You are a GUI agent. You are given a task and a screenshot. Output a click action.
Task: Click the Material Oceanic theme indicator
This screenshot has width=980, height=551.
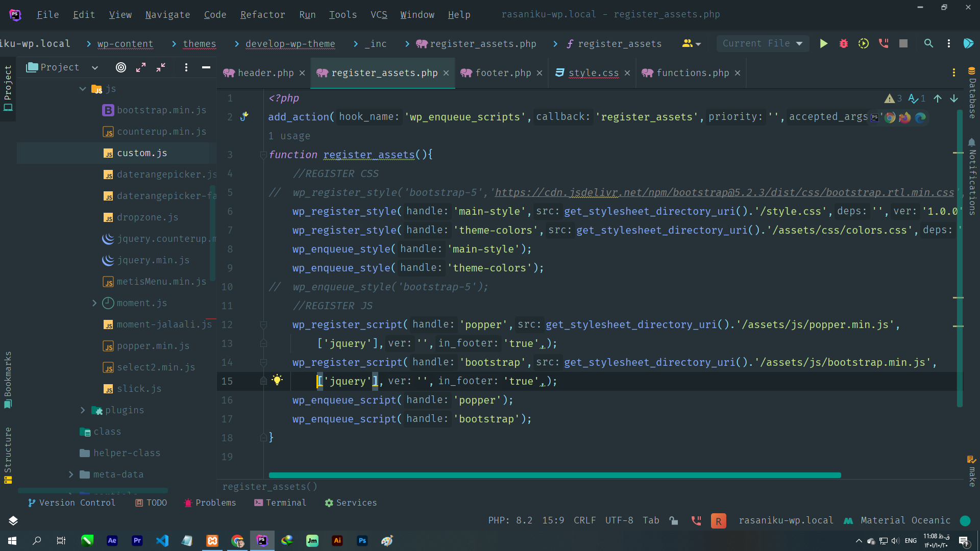point(905,520)
